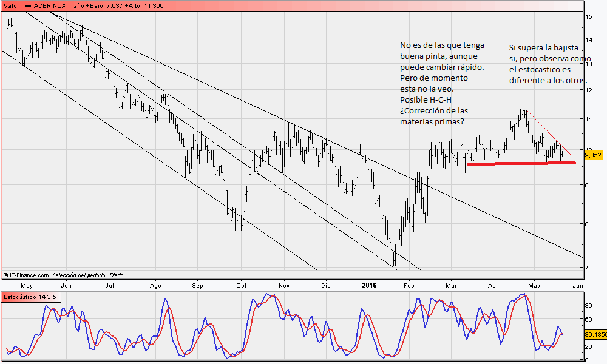This screenshot has height=364, width=607.
Task: Click price axis label 14
Action: pos(589,39)
